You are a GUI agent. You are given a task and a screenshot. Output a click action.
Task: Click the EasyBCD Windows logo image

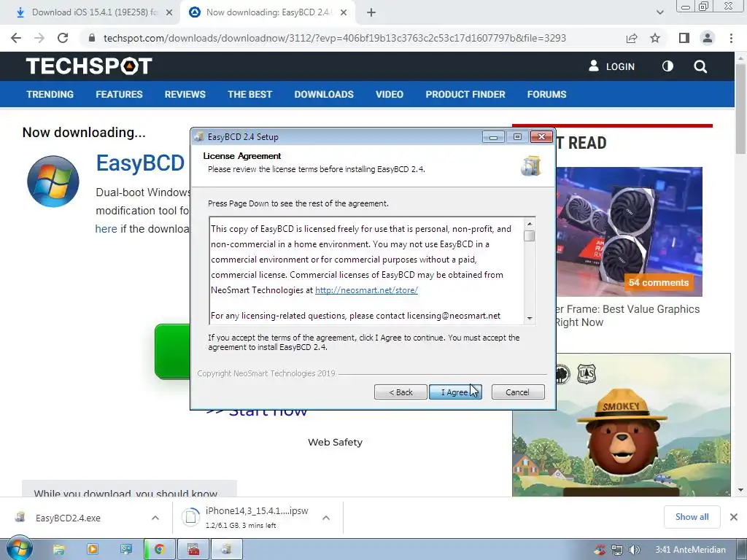53,182
